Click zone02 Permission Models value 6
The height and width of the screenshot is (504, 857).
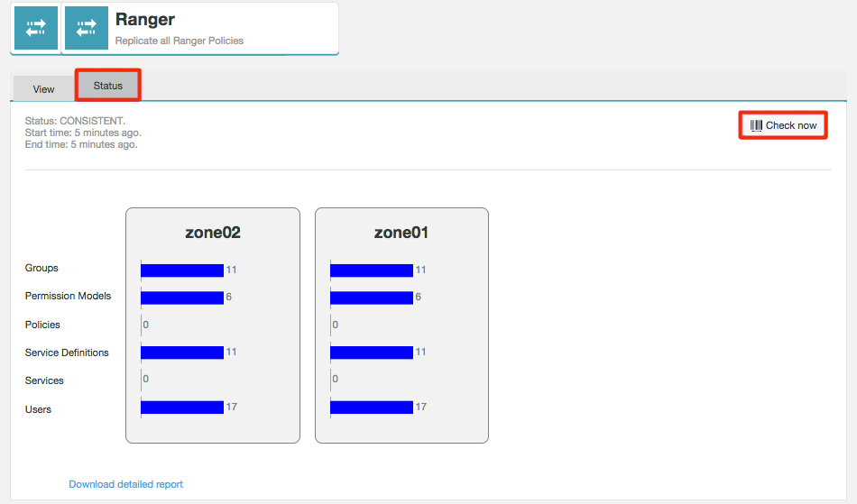228,297
